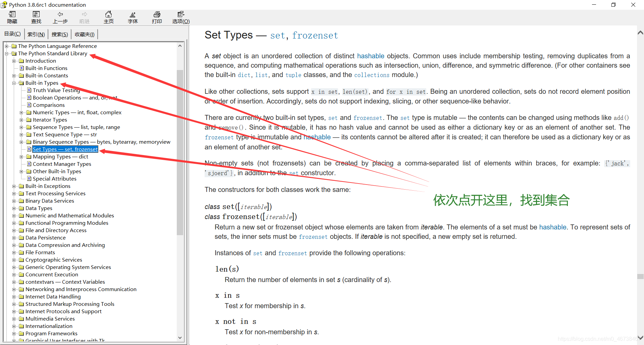Open Data Compression and Archiving entry
Viewport: 644px width, 345px height.
65,245
